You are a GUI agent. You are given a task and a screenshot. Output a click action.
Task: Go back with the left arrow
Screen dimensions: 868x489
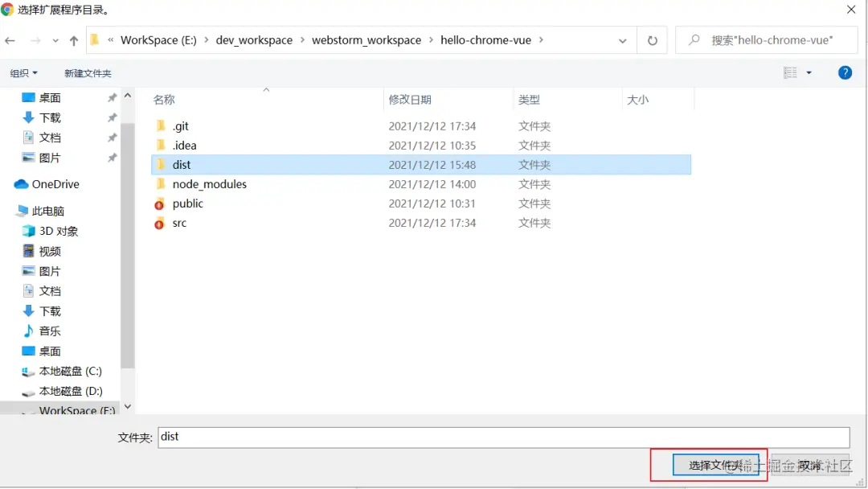pyautogui.click(x=10, y=40)
